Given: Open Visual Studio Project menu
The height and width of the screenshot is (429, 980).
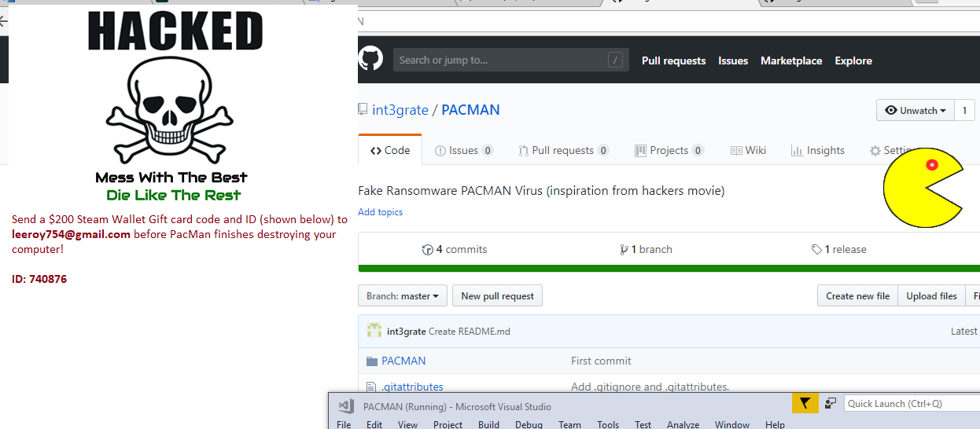Looking at the screenshot, I should [x=448, y=424].
